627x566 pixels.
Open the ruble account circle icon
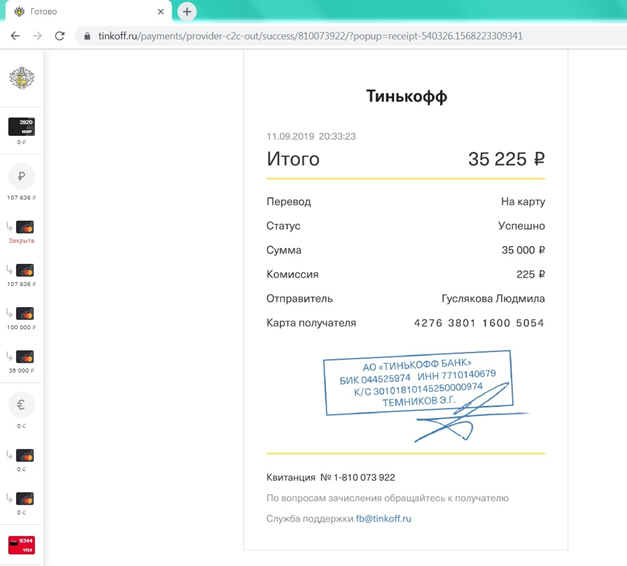coord(22,176)
